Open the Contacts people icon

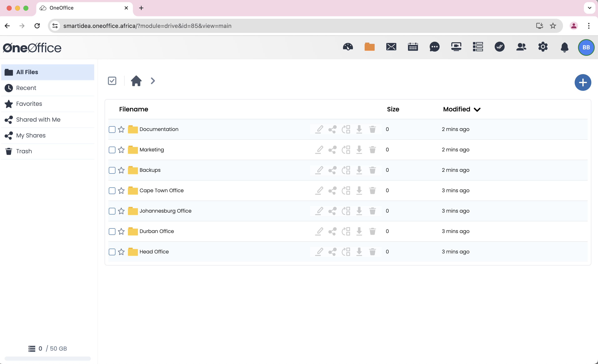(x=521, y=47)
